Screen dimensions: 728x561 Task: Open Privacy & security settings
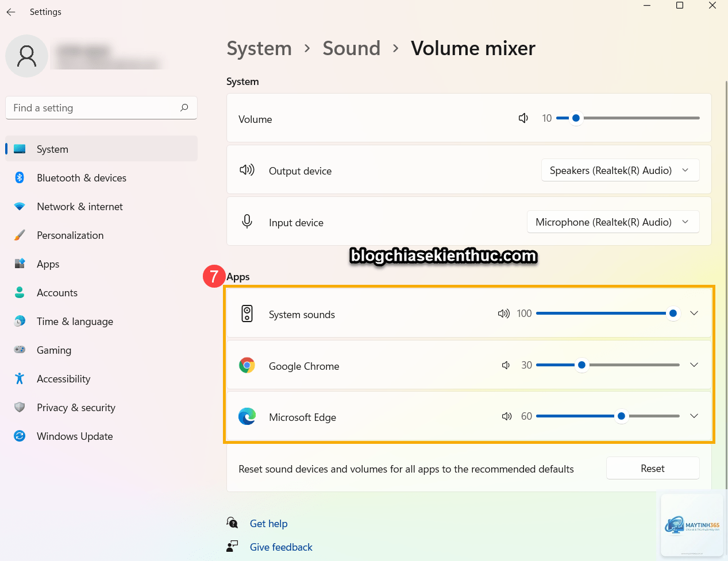(x=101, y=407)
